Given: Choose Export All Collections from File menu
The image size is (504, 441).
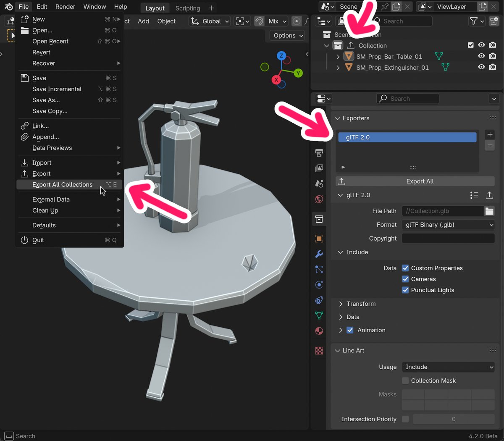Looking at the screenshot, I should 62,184.
